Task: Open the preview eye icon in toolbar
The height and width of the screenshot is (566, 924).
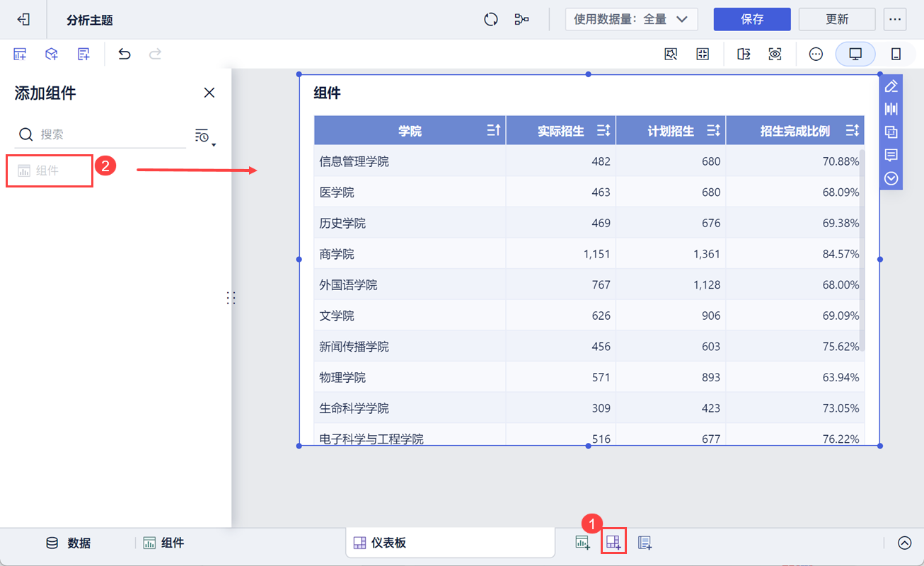Action: point(775,54)
